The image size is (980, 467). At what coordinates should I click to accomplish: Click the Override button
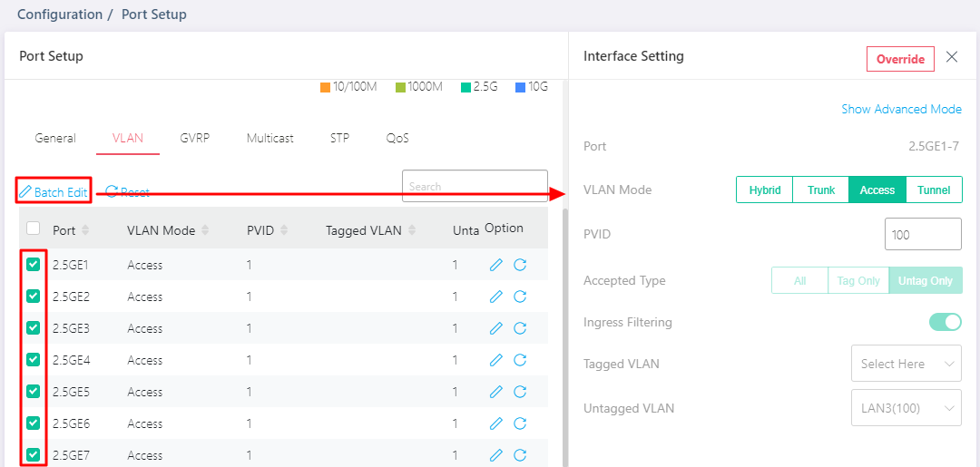899,59
